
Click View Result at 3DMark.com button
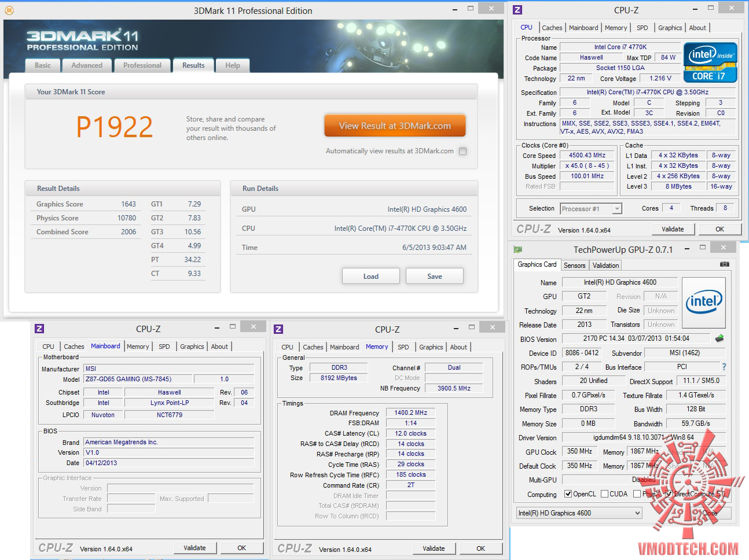coord(395,126)
